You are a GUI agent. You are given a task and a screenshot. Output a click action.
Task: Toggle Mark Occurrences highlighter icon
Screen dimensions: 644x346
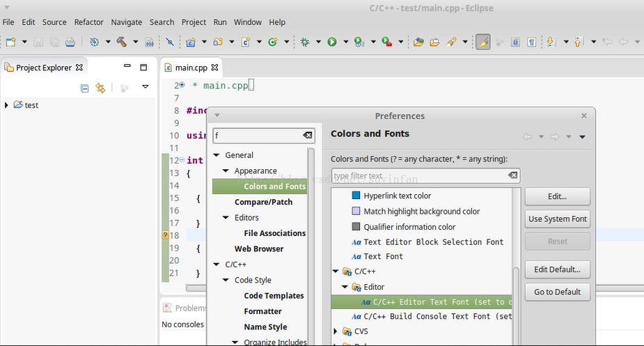pyautogui.click(x=483, y=42)
